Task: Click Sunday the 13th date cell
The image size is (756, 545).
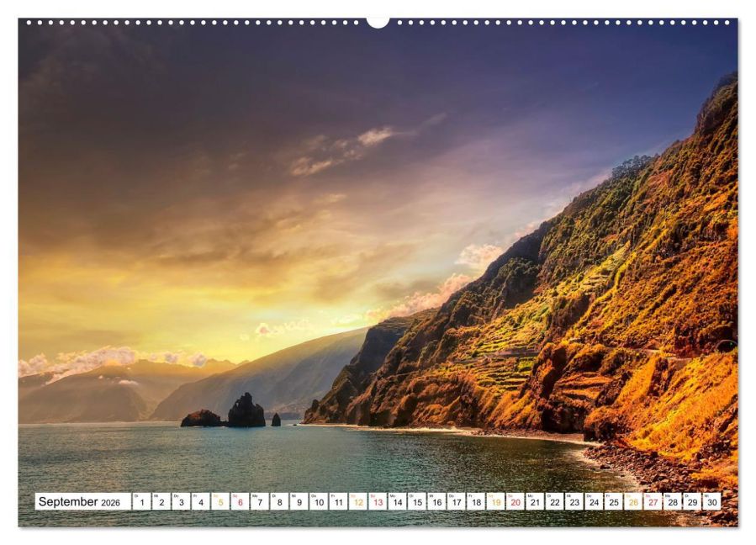Action: (378, 501)
